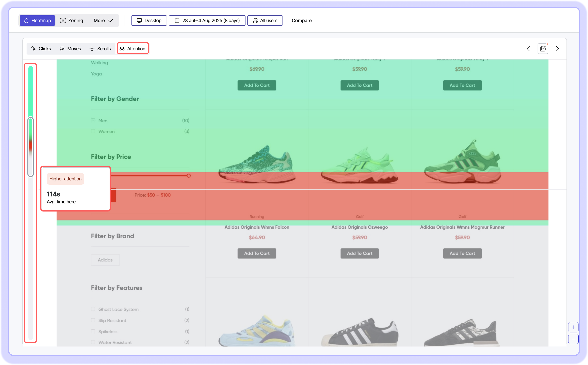Image resolution: width=588 pixels, height=365 pixels.
Task: Click the Higher attention label
Action: (65, 179)
